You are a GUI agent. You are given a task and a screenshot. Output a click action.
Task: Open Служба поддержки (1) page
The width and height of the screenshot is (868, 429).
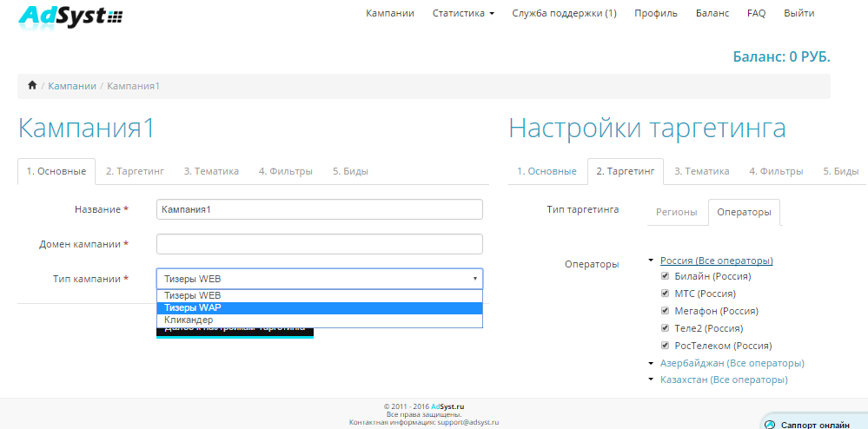(564, 13)
